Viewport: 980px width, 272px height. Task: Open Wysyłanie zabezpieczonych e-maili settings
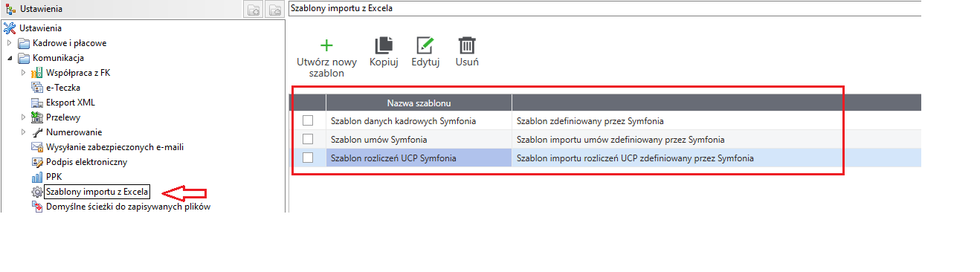click(x=115, y=147)
